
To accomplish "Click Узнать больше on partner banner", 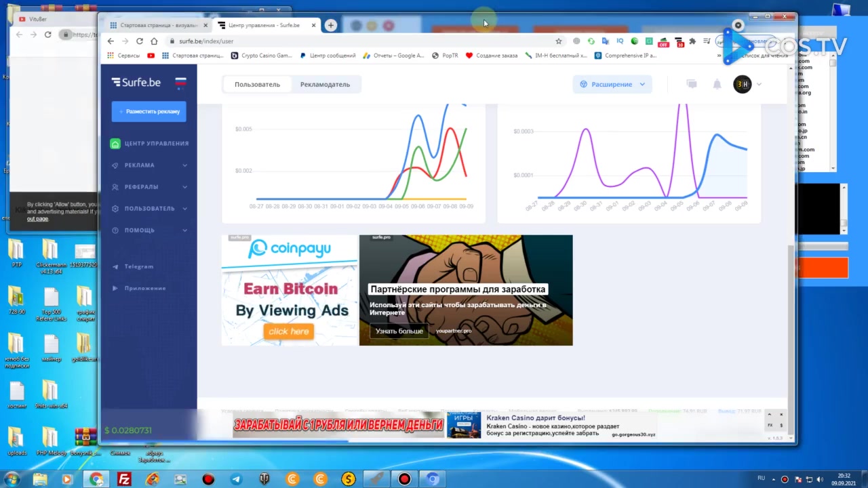I will pos(399,331).
